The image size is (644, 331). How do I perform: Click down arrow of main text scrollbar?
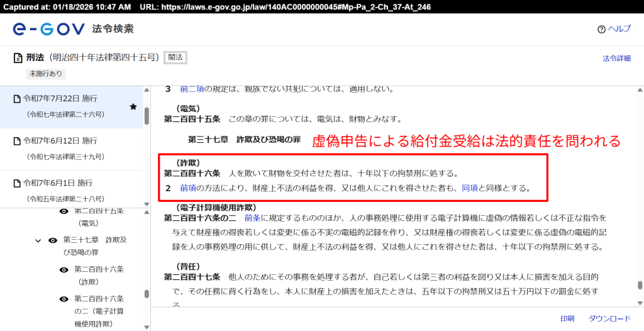640,303
